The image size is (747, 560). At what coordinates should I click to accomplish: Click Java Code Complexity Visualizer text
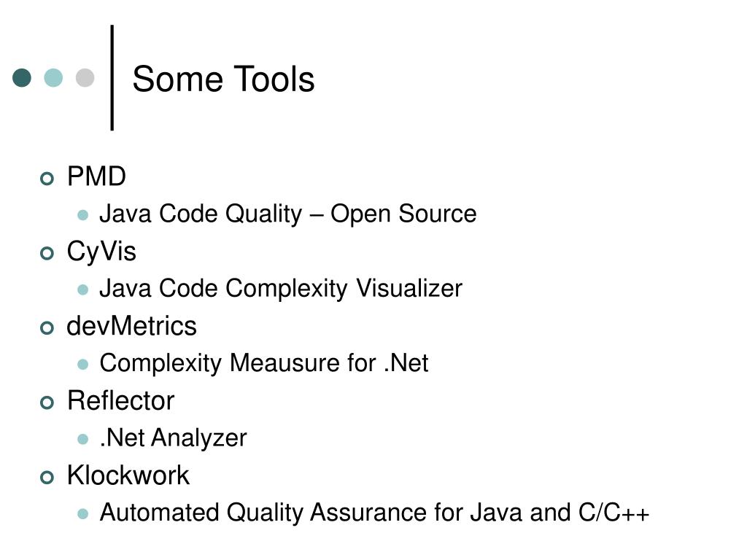point(281,289)
